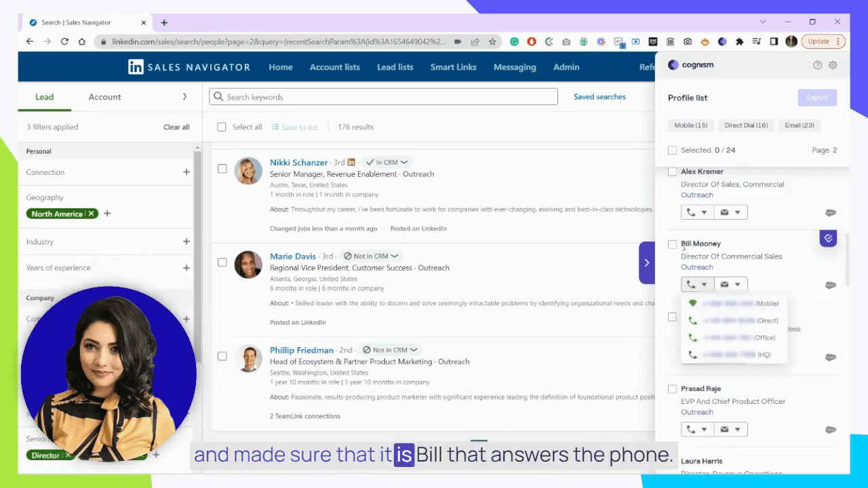
Task: Click the purple checkmark badge near Bill Mooney
Action: tap(827, 239)
